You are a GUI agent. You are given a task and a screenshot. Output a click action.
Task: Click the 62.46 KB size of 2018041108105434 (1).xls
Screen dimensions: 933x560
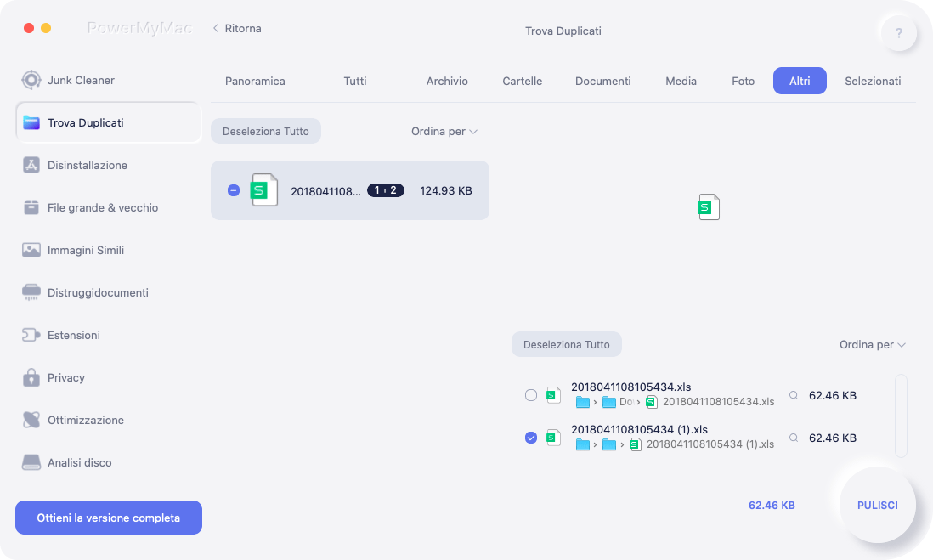pos(833,438)
